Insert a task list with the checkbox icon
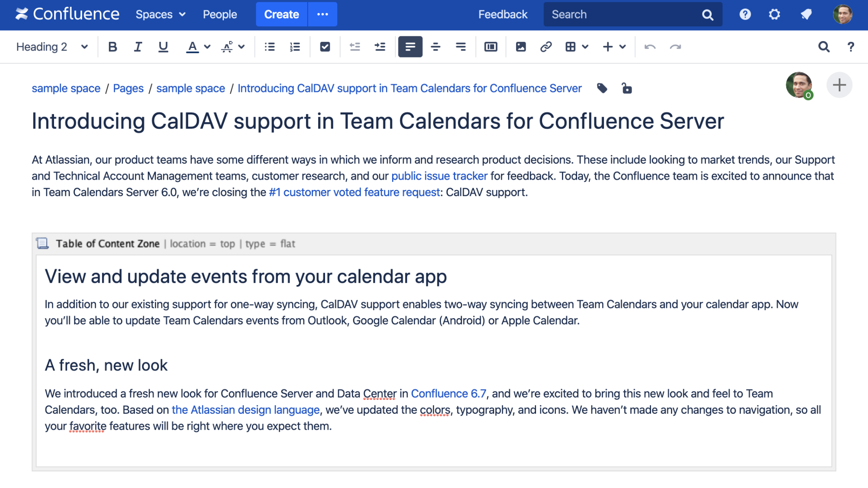The width and height of the screenshot is (868, 488). (325, 47)
